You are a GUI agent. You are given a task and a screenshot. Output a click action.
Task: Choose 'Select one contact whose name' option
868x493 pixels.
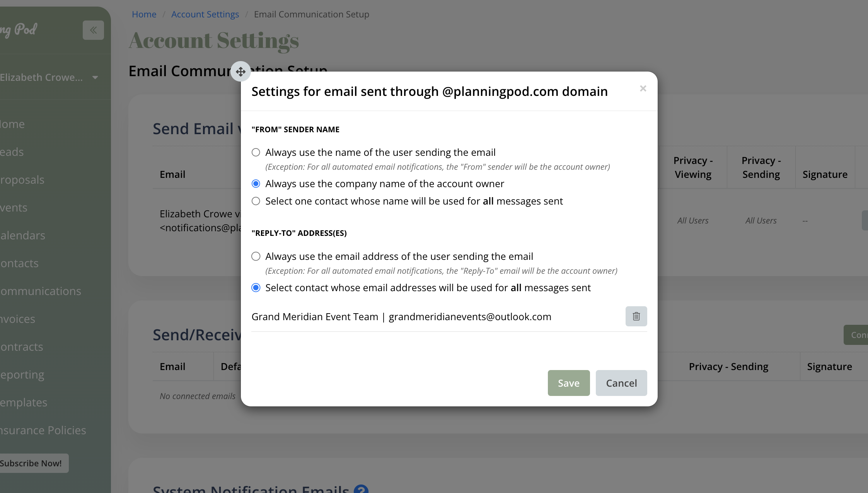[256, 201]
